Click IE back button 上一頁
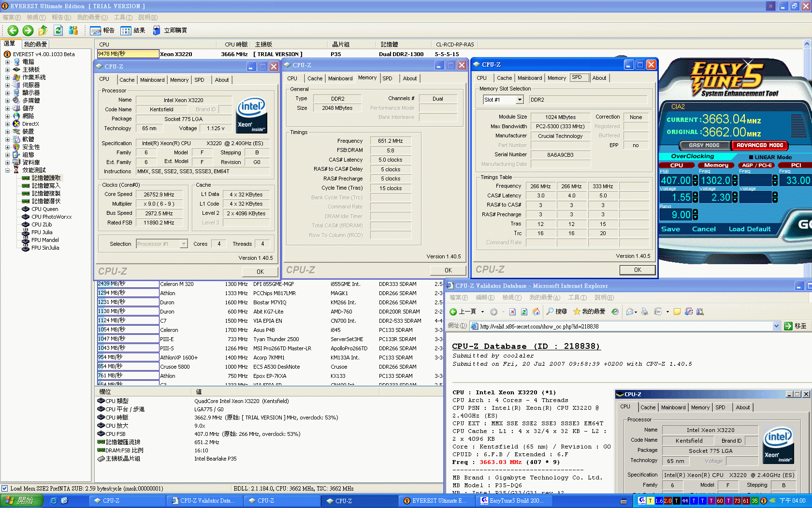This screenshot has width=812, height=508. 464,312
